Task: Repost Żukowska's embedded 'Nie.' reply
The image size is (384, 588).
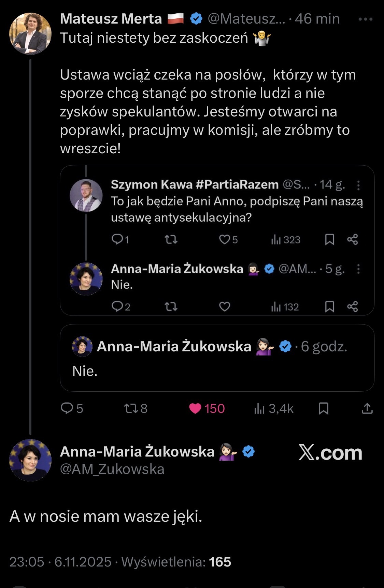Action: point(171,307)
